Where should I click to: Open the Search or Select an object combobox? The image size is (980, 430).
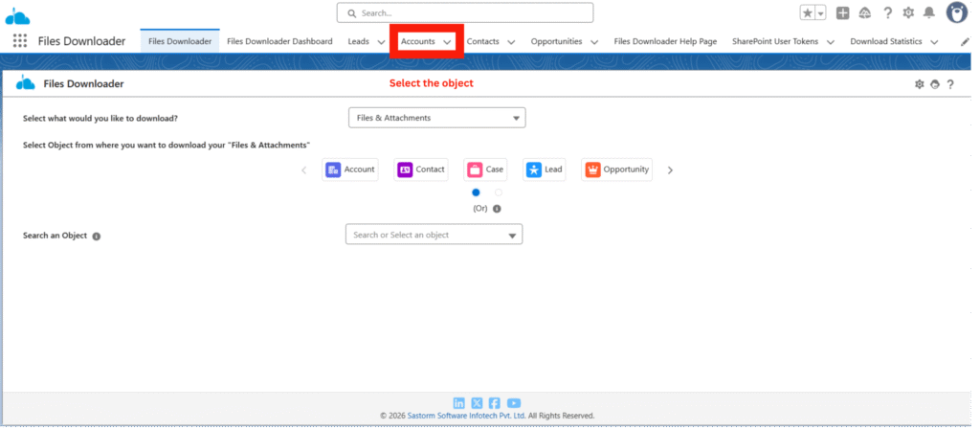434,235
